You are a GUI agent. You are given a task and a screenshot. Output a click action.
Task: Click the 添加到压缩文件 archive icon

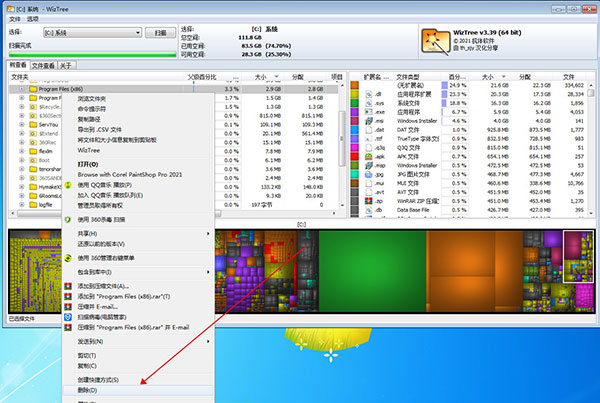pyautogui.click(x=69, y=285)
